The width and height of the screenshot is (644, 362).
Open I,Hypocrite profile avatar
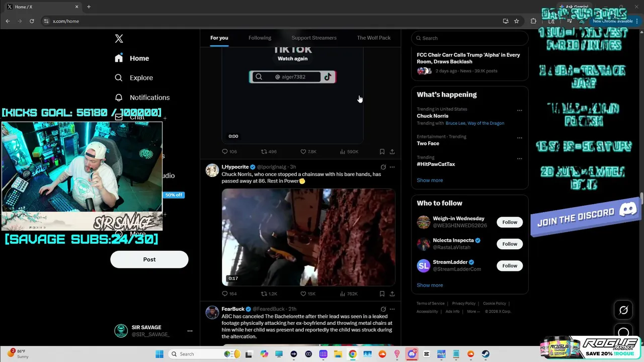click(212, 170)
